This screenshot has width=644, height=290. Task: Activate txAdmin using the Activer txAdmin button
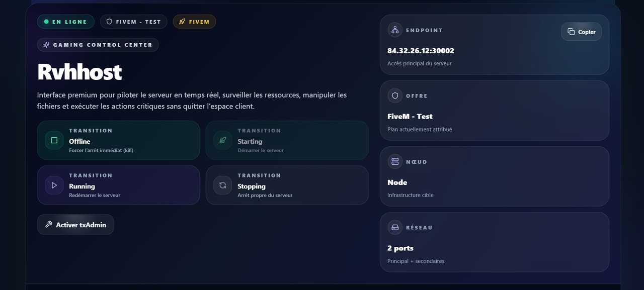click(x=75, y=225)
